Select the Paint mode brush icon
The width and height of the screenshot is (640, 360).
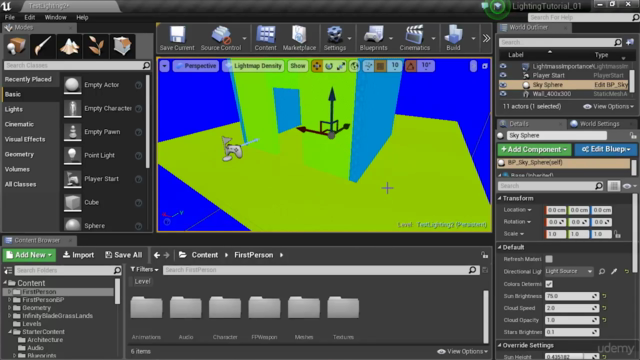point(42,46)
